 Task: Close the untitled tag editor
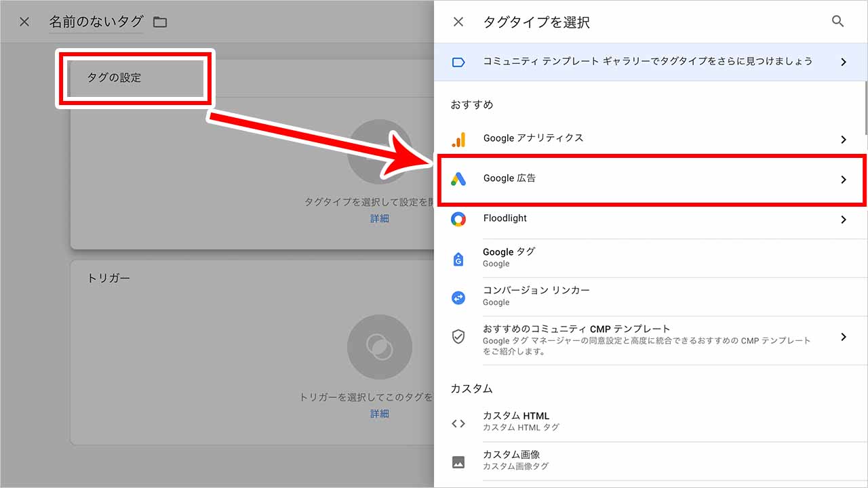[x=24, y=22]
